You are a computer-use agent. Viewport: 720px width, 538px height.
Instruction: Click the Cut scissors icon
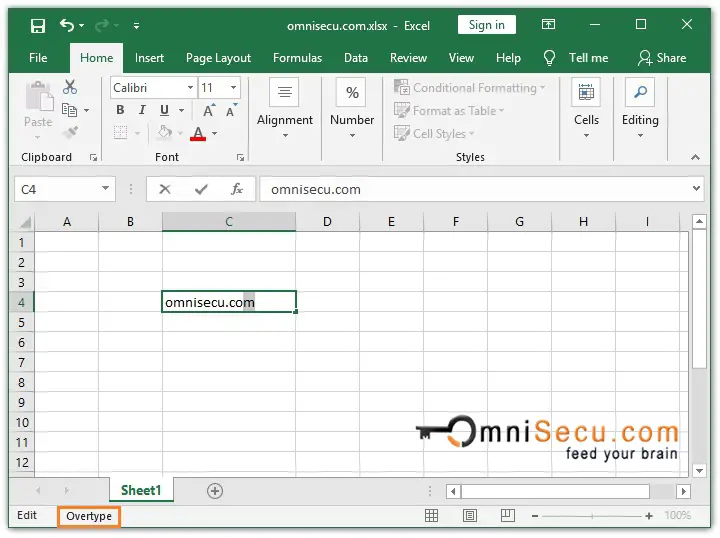coord(70,87)
